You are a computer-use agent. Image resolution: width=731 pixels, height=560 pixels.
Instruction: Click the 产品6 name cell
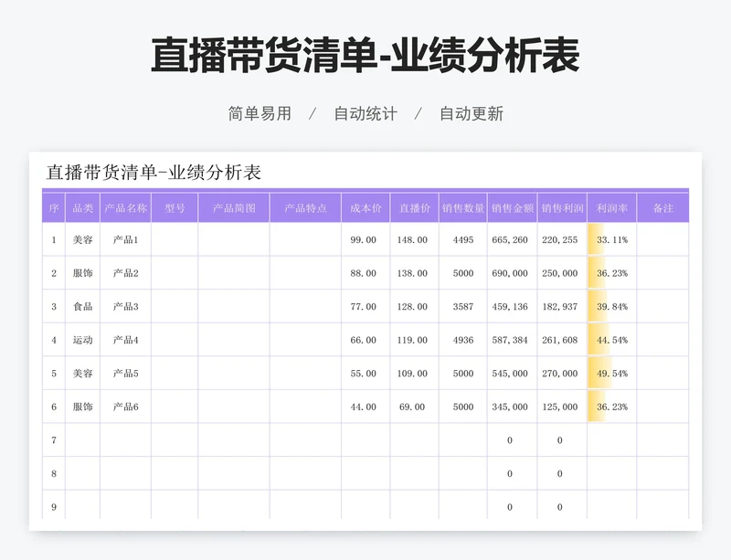[x=125, y=407]
